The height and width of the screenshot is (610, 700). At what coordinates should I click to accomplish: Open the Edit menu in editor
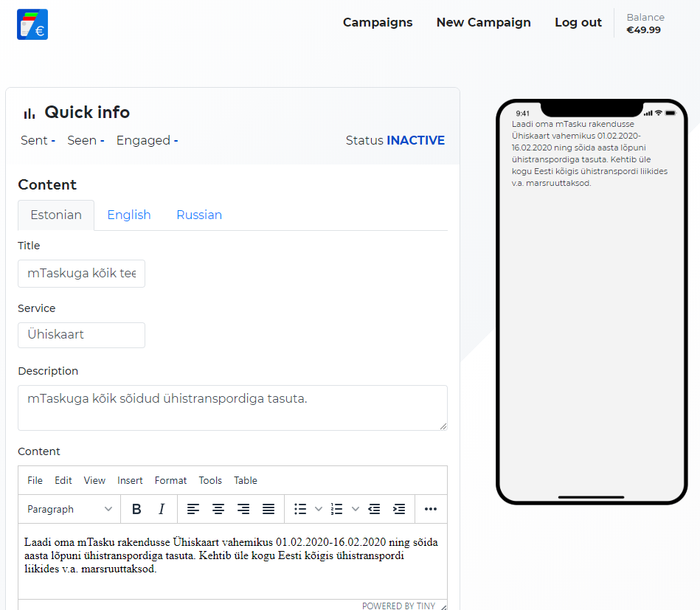(x=63, y=480)
